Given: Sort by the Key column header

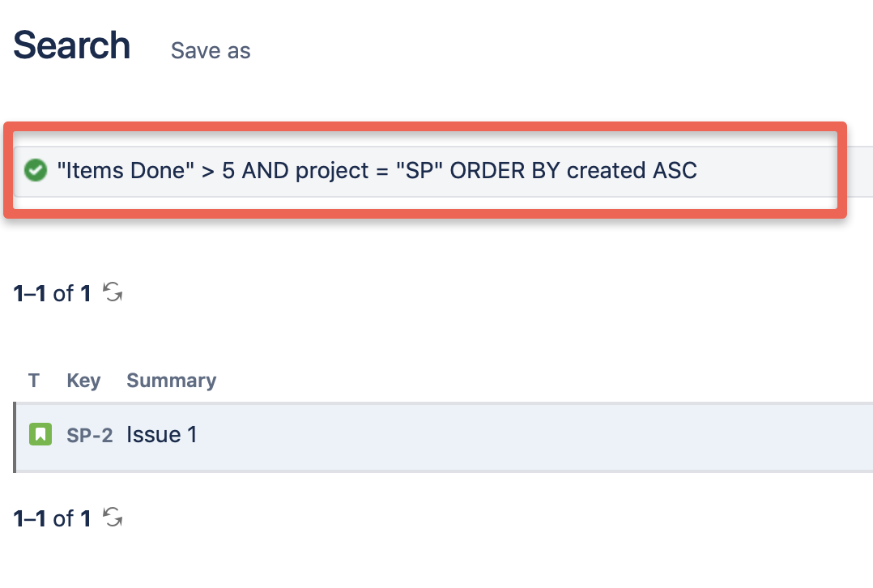Looking at the screenshot, I should tap(83, 381).
